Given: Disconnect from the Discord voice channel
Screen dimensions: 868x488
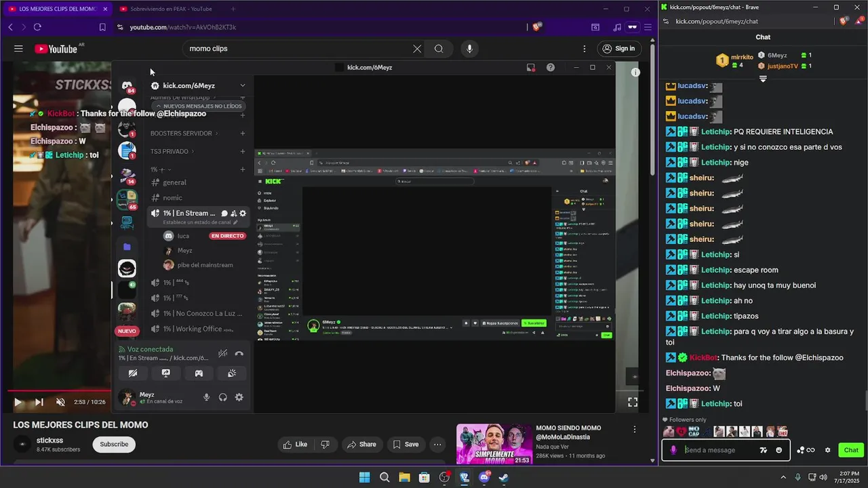Looking at the screenshot, I should (x=239, y=353).
